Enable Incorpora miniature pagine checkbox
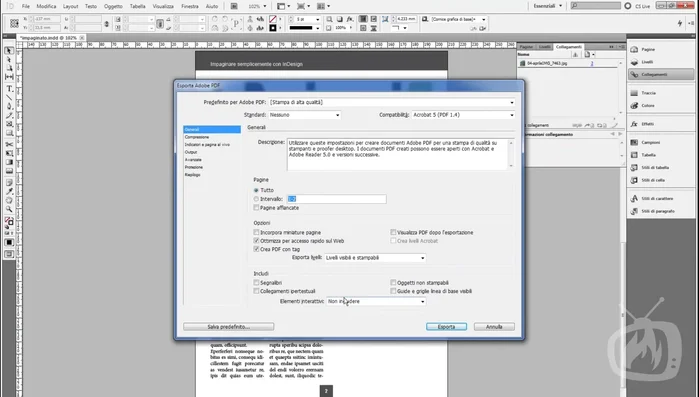Image resolution: width=699 pixels, height=397 pixels. (256, 232)
